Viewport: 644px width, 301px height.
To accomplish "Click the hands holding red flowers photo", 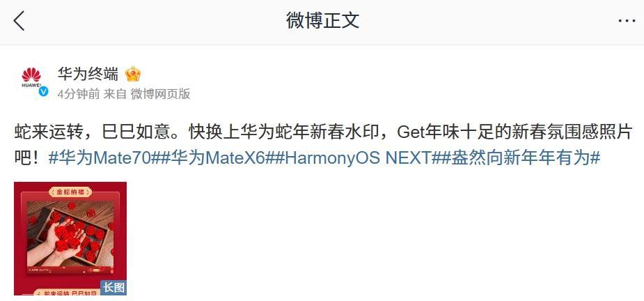I will click(70, 238).
